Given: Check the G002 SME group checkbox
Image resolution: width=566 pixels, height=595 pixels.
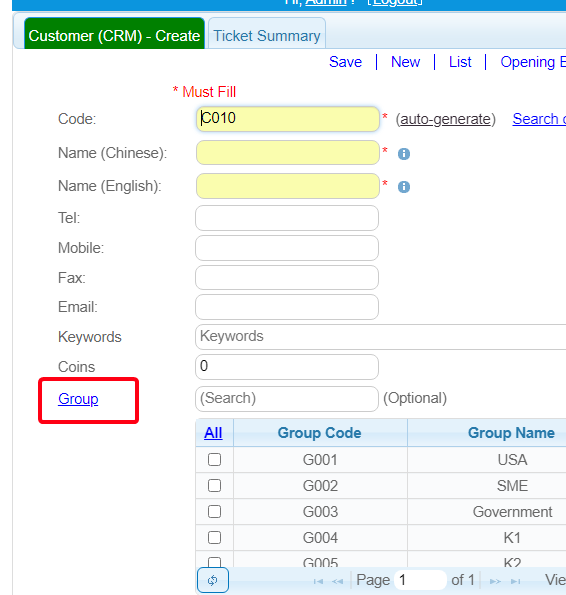Looking at the screenshot, I should [214, 485].
